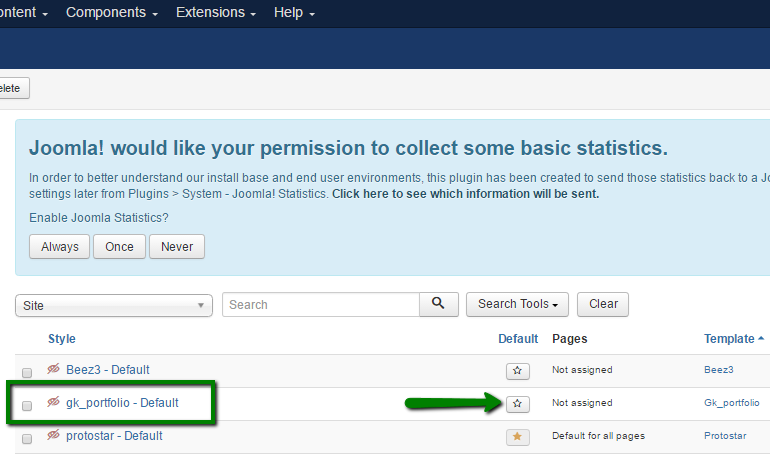This screenshot has height=473, width=770.
Task: Click the Delete toolbar button
Action: (14, 88)
